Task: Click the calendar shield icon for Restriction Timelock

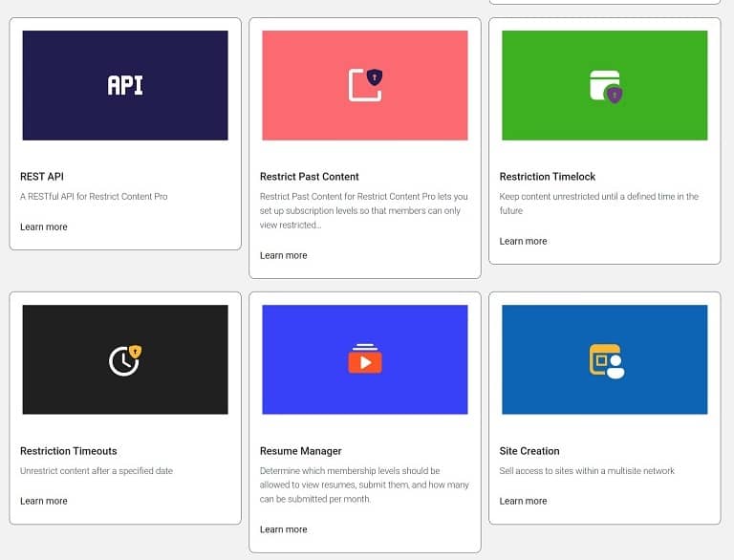Action: coord(606,87)
